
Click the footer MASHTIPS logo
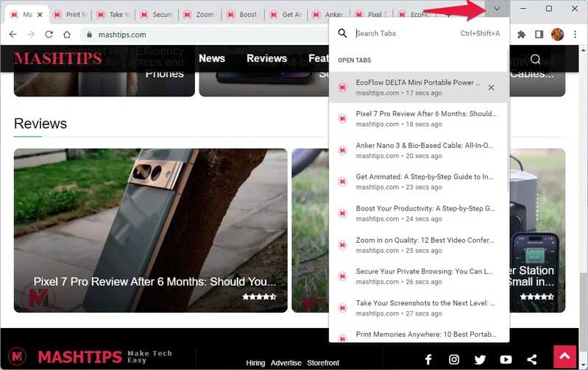point(79,357)
